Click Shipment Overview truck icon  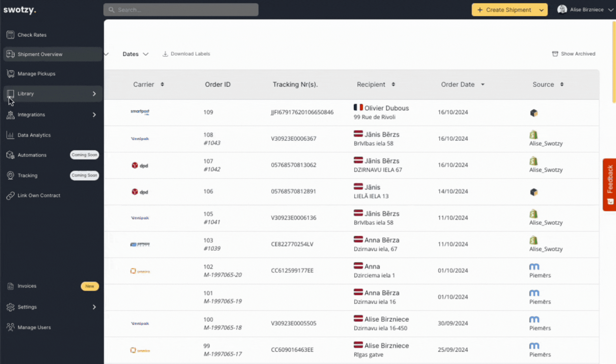(10, 54)
